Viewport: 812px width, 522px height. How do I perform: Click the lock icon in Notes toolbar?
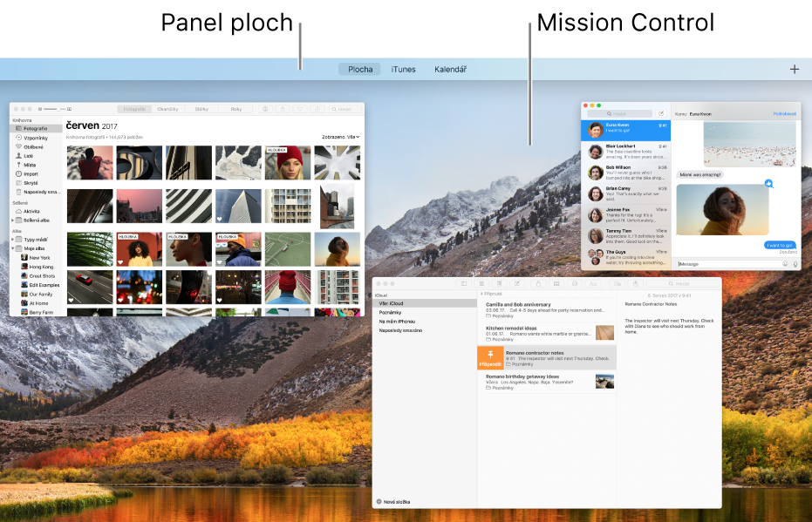click(x=538, y=283)
